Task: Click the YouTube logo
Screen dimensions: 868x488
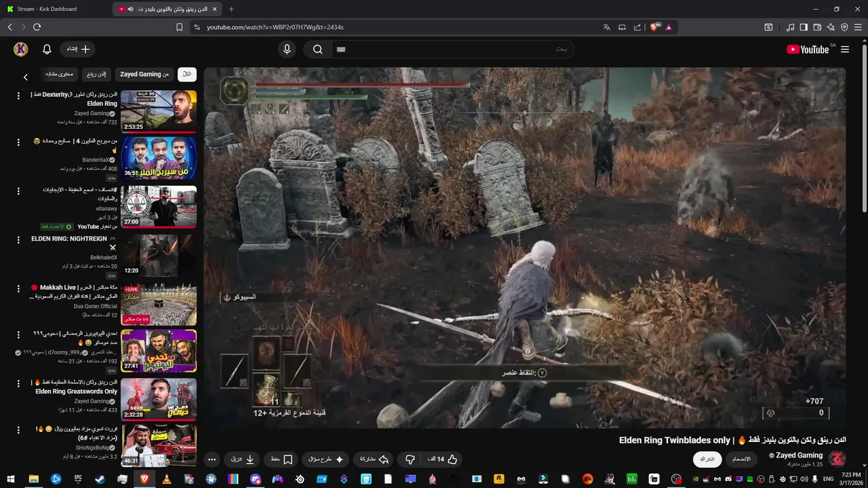Action: [808, 49]
